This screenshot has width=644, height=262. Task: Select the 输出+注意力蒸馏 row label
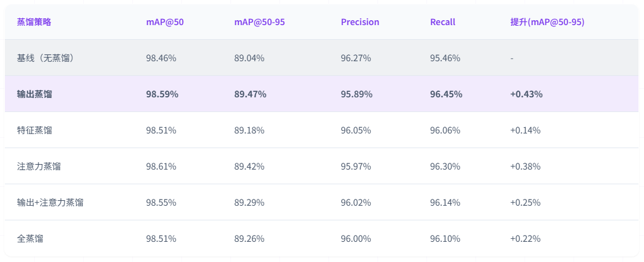[50, 203]
